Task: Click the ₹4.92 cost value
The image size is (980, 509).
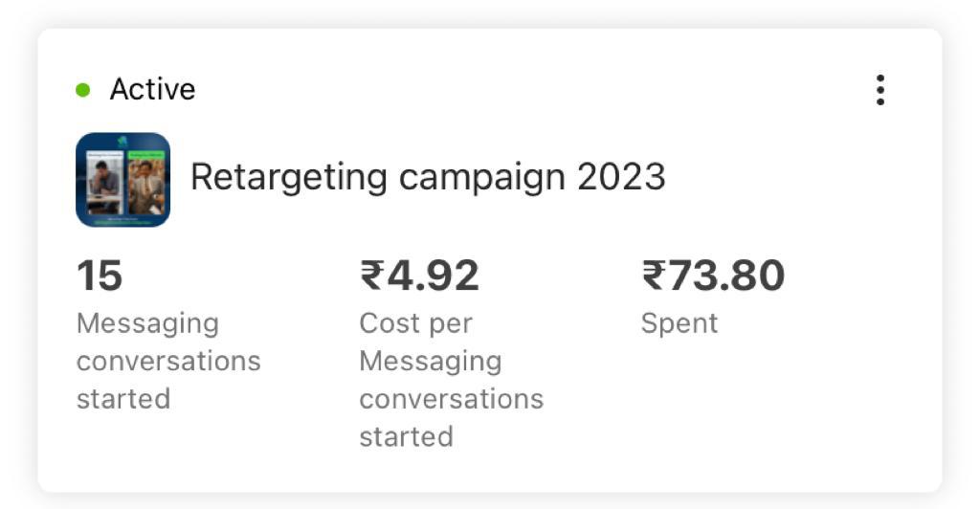Action: click(x=419, y=276)
